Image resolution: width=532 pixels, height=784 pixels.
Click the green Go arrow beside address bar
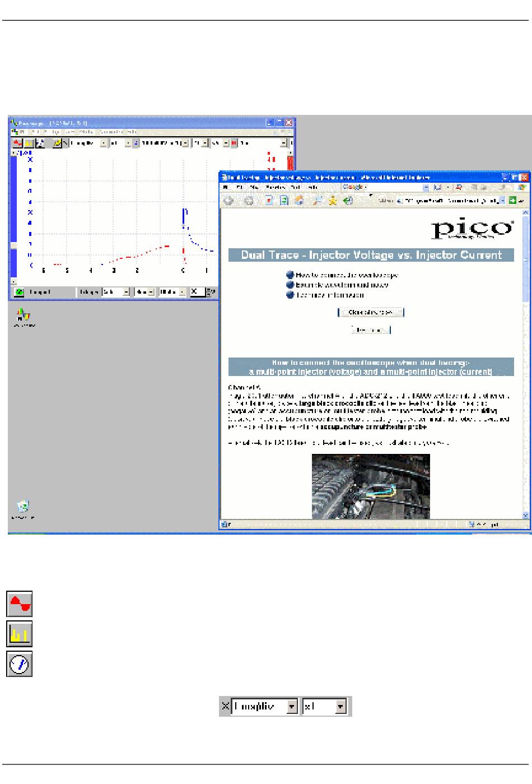tap(512, 201)
